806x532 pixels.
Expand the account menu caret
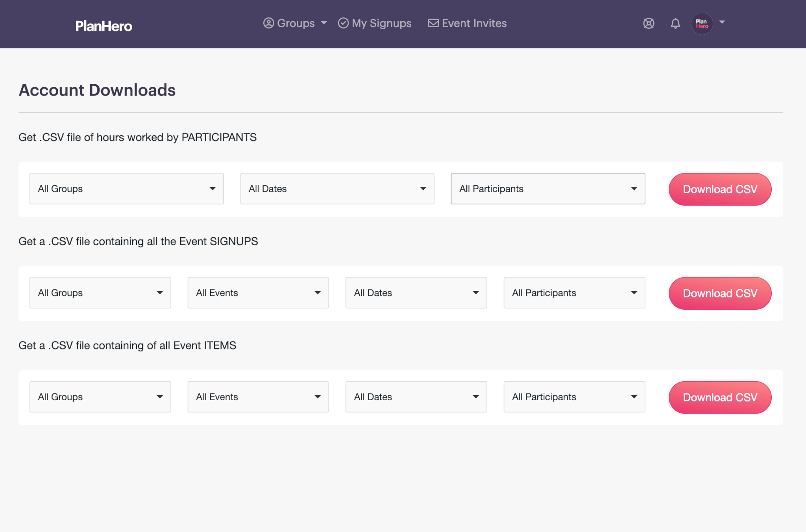(x=722, y=22)
